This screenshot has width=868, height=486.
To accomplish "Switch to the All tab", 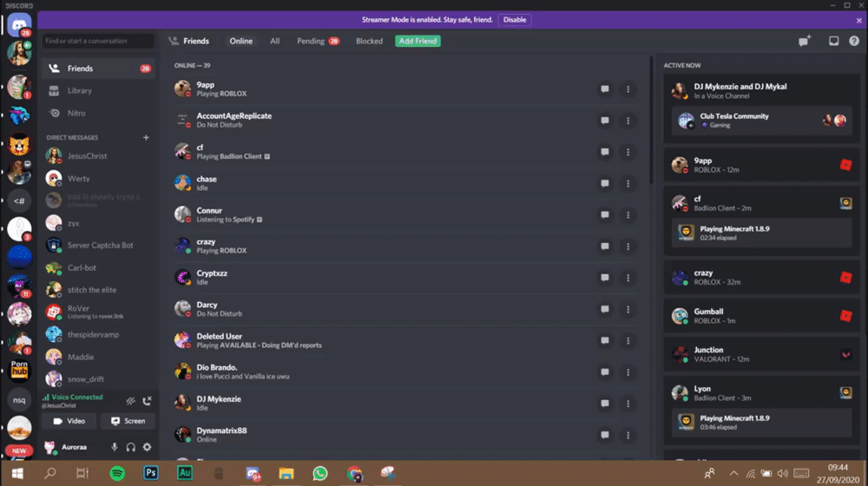I will click(274, 41).
